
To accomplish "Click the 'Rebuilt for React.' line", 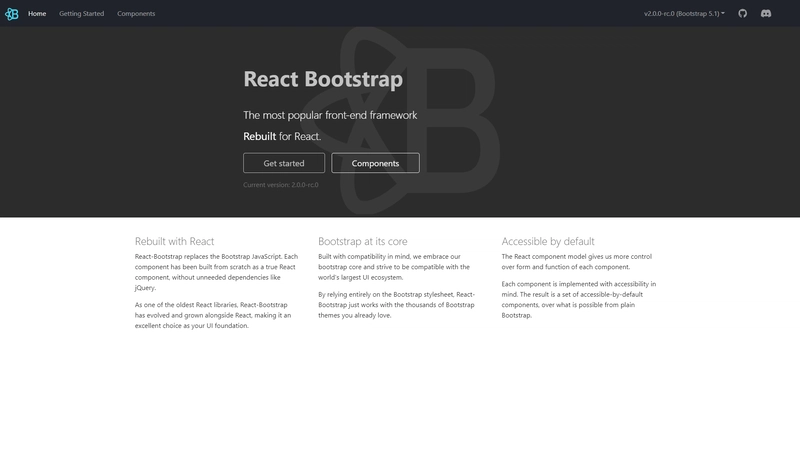I will click(282, 136).
